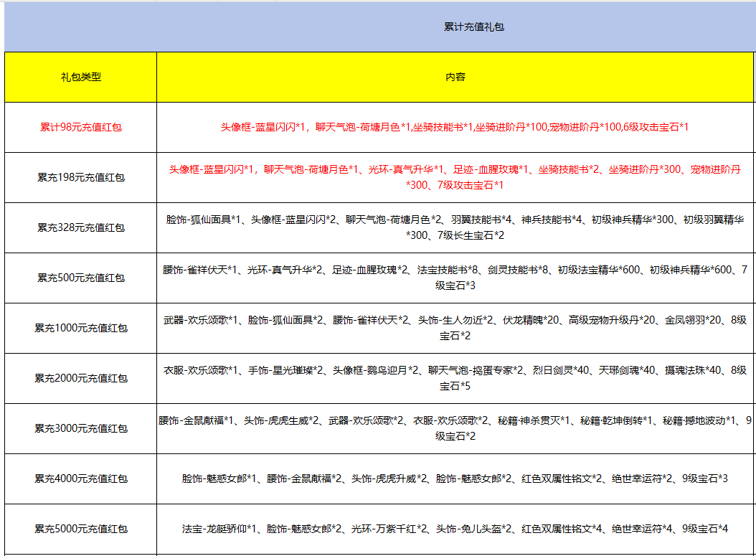Click the 2000元 content cell starting '衣服-欢乐颂歌*1'
The width and height of the screenshot is (756, 556).
[455, 378]
